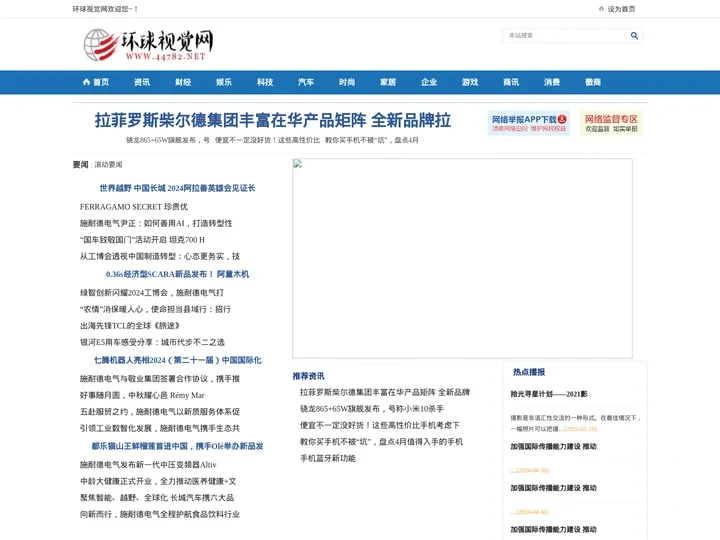Open article 施耐德电气与敬业集团签署合作协议
Image resolution: width=720 pixels, height=540 pixels.
coord(160,378)
